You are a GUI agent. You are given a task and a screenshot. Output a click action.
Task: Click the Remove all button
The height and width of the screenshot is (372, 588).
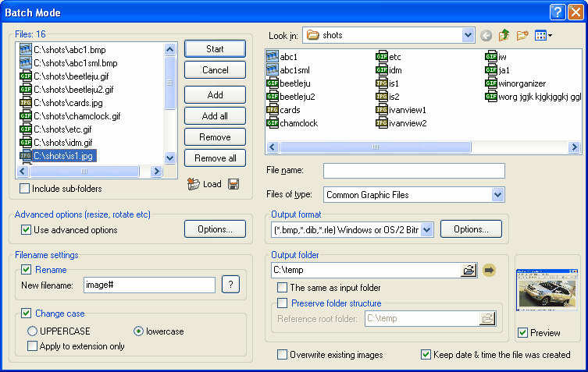215,158
